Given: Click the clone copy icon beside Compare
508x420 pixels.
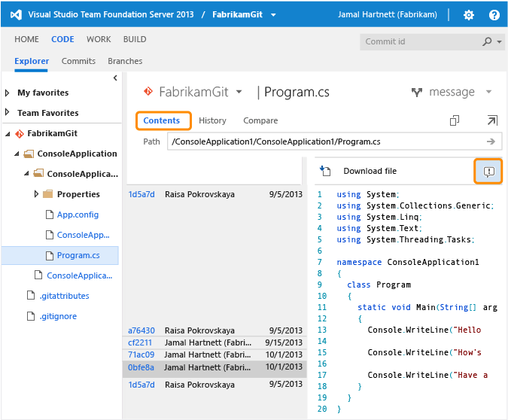Looking at the screenshot, I should [x=455, y=120].
